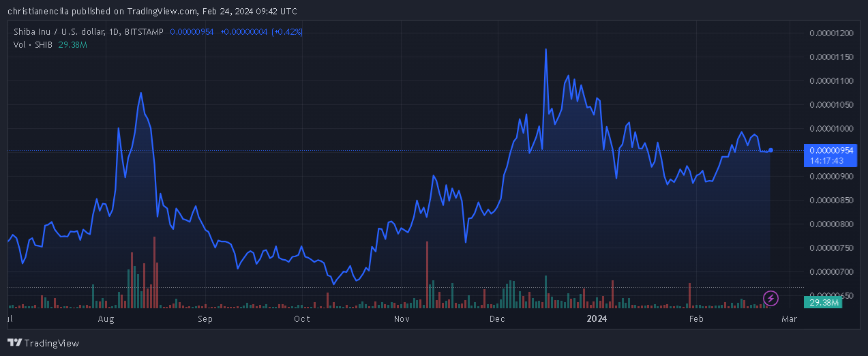868x356 pixels.
Task: Click the Mar label on the time axis
Action: pos(789,318)
